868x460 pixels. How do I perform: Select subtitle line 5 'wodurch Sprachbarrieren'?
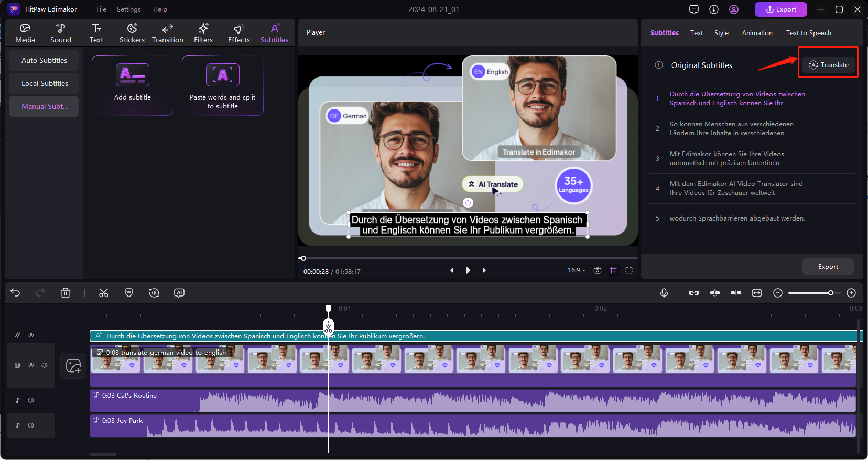[752, 218]
